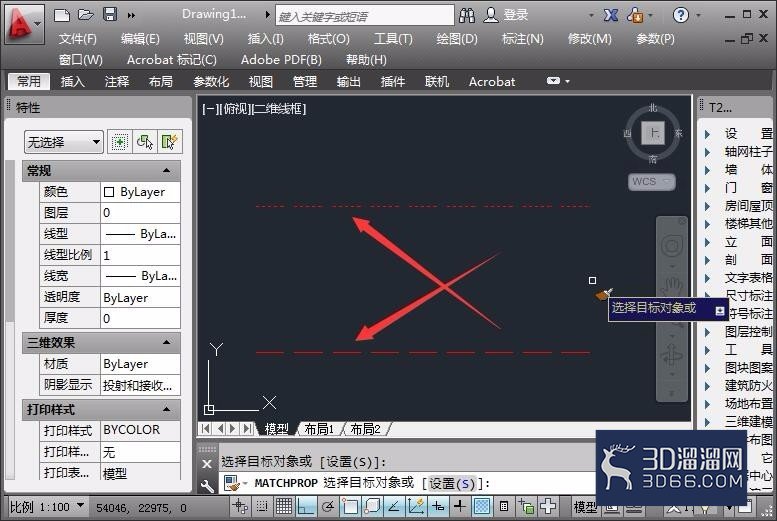
Task: Open the 格式(O) menu
Action: tap(328, 39)
